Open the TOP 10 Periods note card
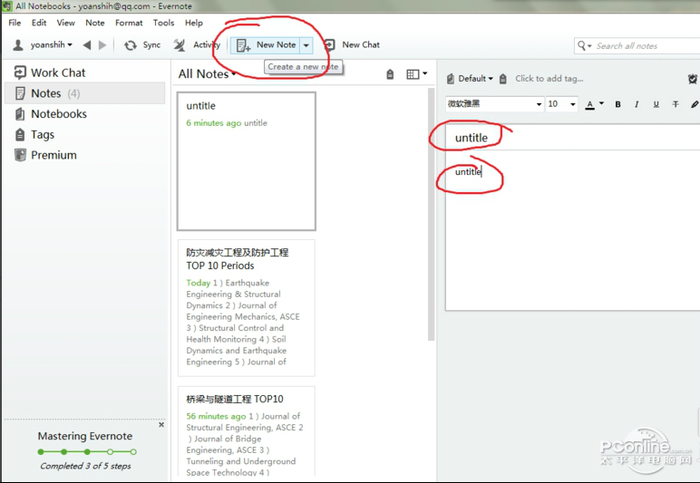Viewport: 700px width, 483px height. pyautogui.click(x=246, y=308)
